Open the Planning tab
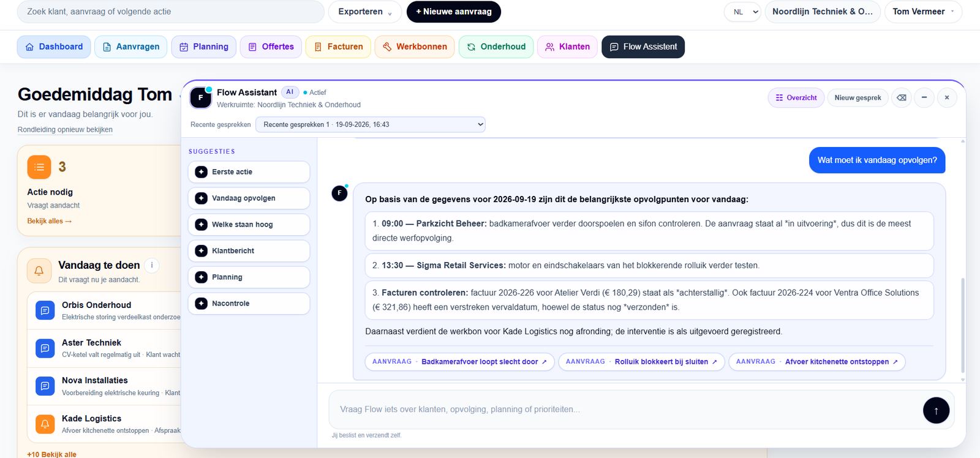 point(203,47)
